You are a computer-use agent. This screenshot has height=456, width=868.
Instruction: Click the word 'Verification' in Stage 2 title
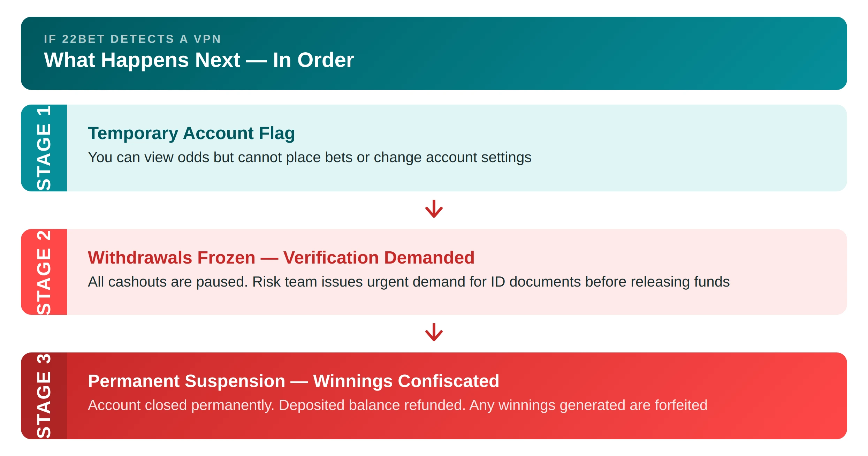pos(331,258)
